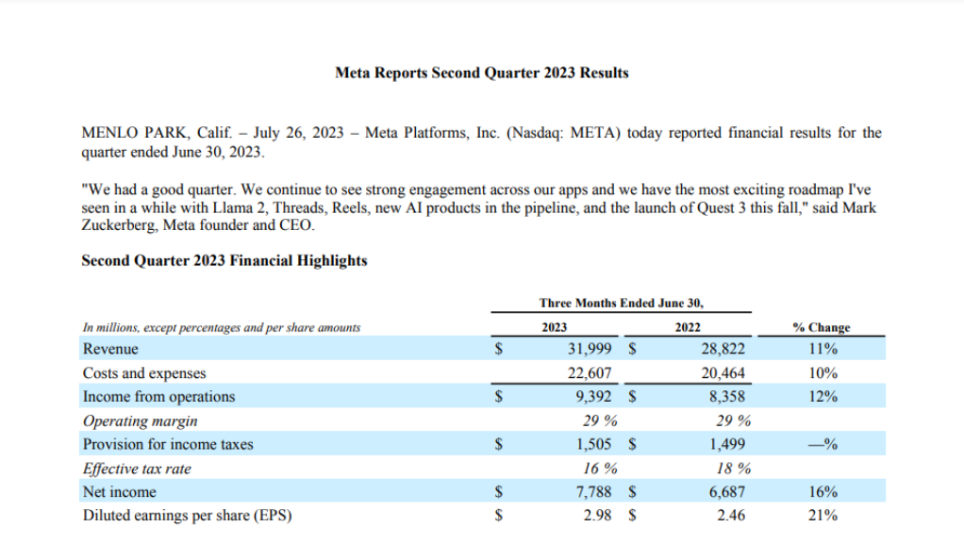Click the '16 %' effective tax rate
Image resolution: width=964 pixels, height=560 pixels.
click(600, 469)
